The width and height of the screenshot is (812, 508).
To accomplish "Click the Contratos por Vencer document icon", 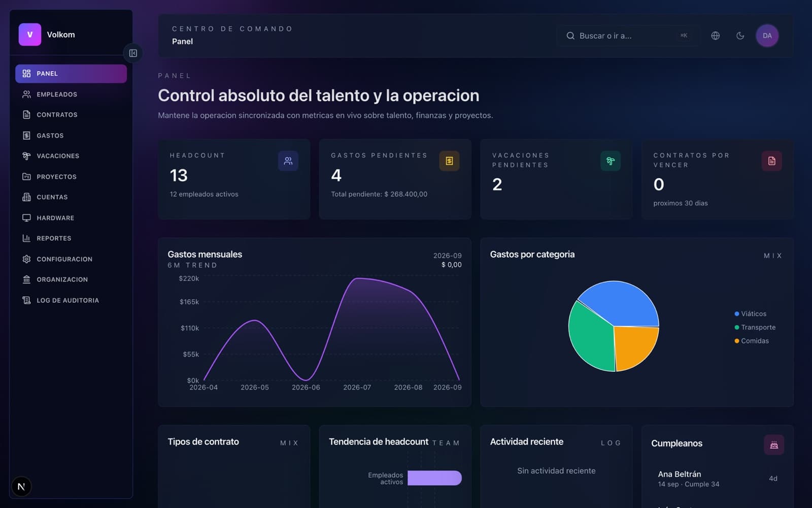I will tap(772, 161).
